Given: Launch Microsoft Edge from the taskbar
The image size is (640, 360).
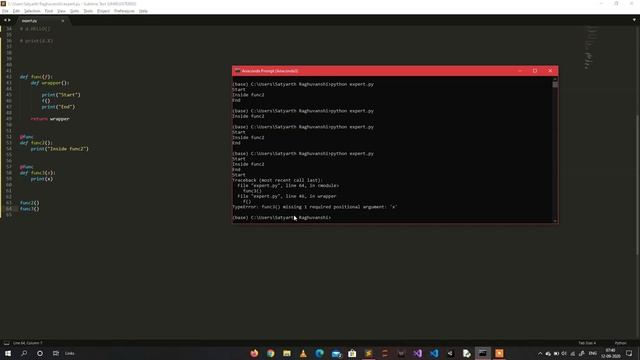Looking at the screenshot, I should (x=320, y=353).
